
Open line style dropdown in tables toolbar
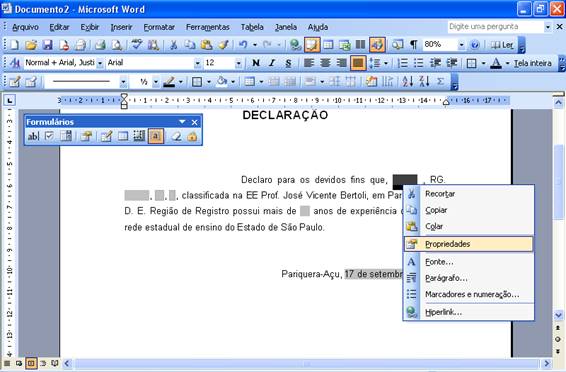123,82
